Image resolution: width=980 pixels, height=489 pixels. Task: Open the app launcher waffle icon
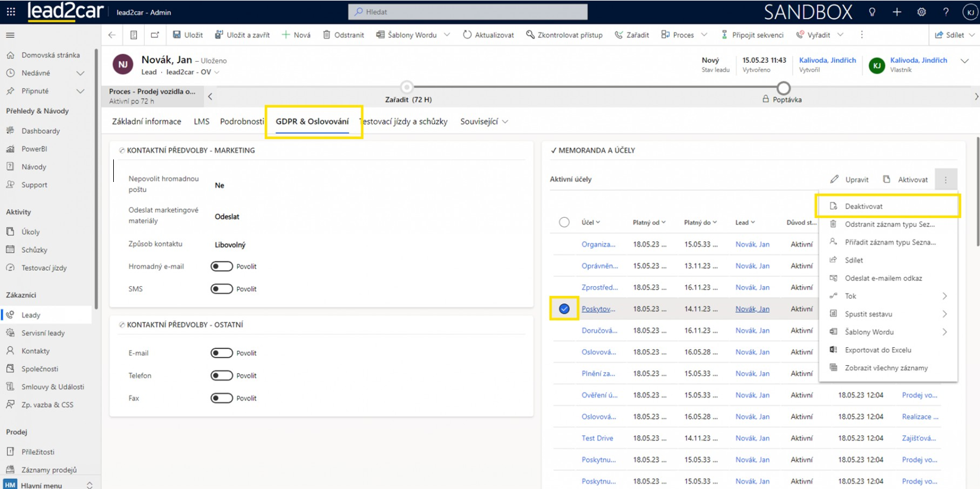[11, 12]
